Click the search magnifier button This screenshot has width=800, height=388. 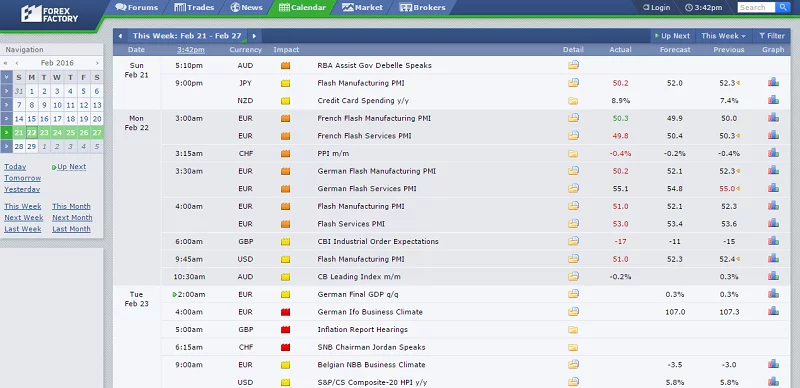[x=782, y=7]
